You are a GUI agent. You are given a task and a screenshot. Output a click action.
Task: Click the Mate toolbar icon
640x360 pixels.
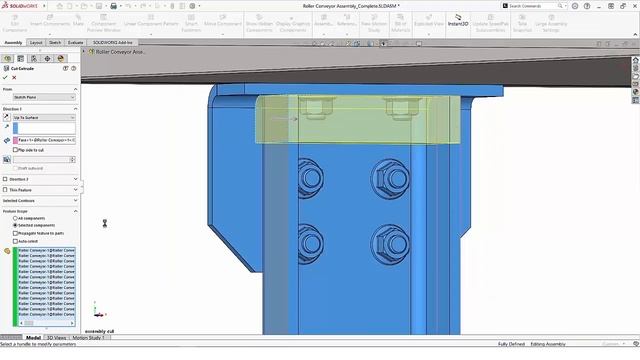78,20
